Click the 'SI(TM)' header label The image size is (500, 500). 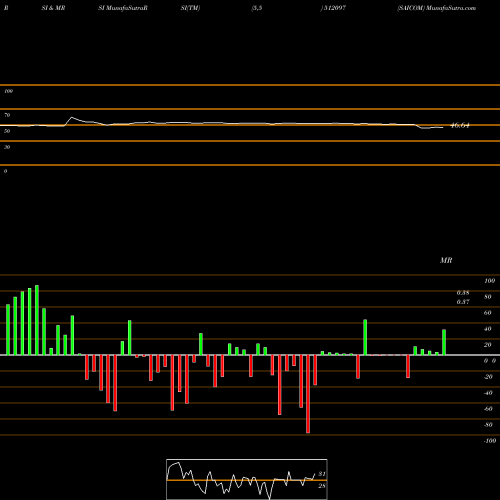click(190, 8)
